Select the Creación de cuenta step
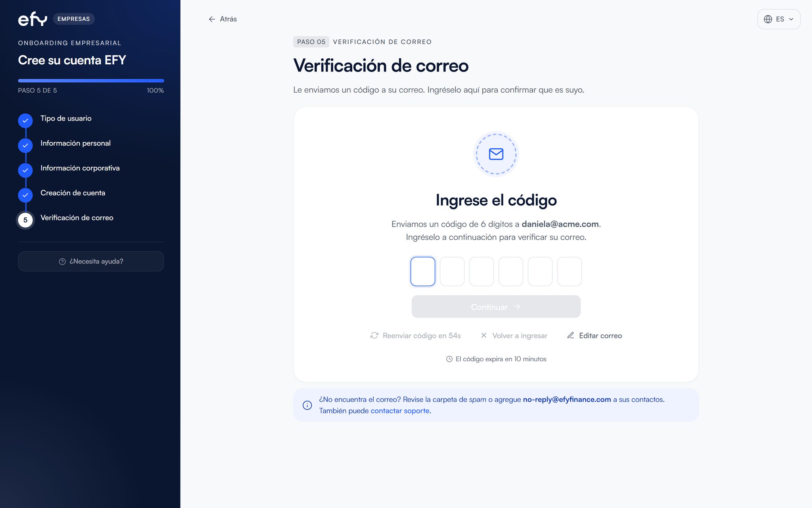 [73, 193]
